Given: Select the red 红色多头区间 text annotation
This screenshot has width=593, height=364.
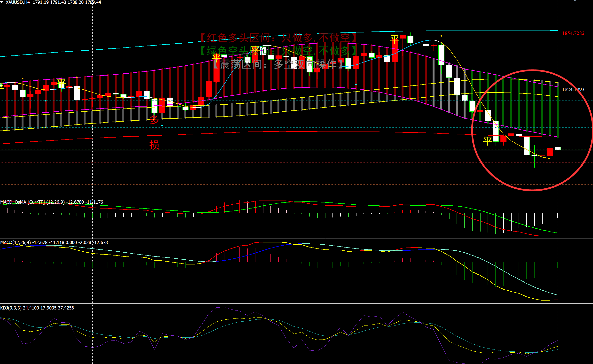Looking at the screenshot, I should coord(279,38).
